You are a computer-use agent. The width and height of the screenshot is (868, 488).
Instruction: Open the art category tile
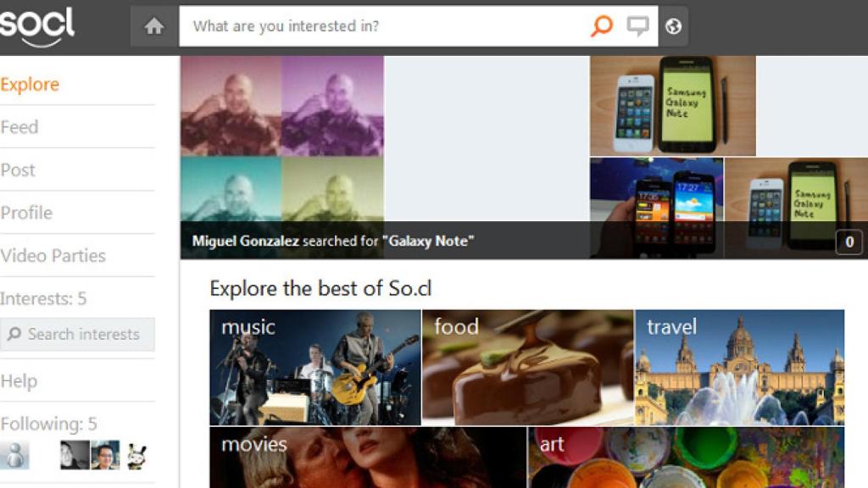click(x=686, y=457)
